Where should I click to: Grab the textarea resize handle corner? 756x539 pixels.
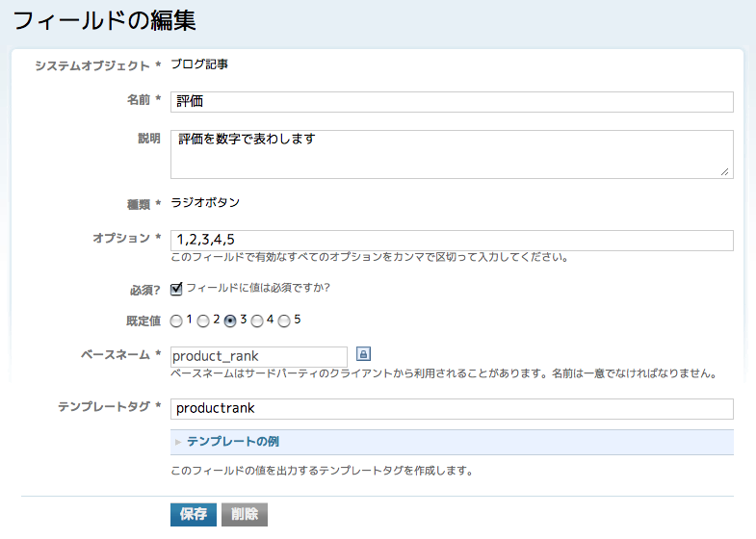coord(724,172)
